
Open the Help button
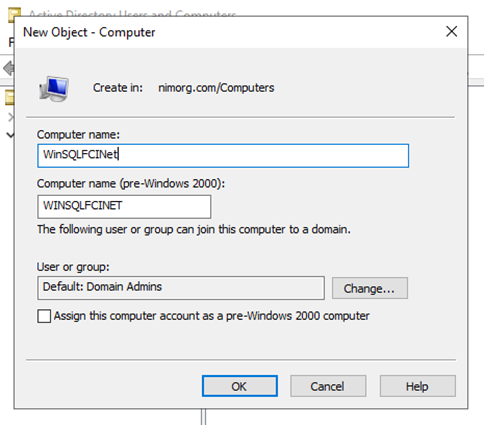pyautogui.click(x=417, y=386)
